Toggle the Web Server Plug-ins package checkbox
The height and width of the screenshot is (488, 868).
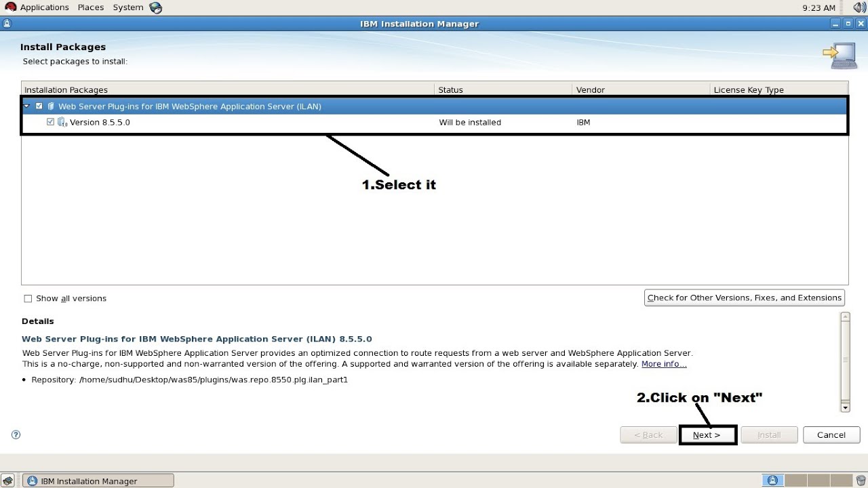point(39,106)
